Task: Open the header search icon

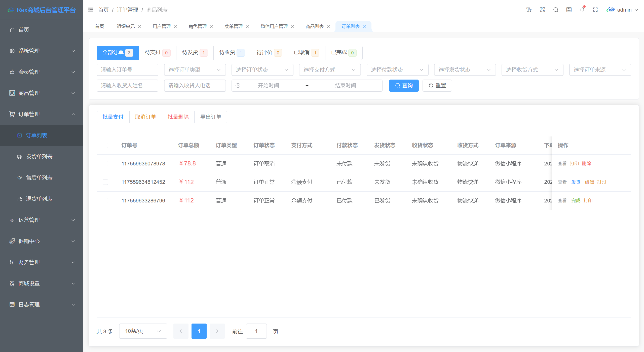Action: (x=556, y=10)
